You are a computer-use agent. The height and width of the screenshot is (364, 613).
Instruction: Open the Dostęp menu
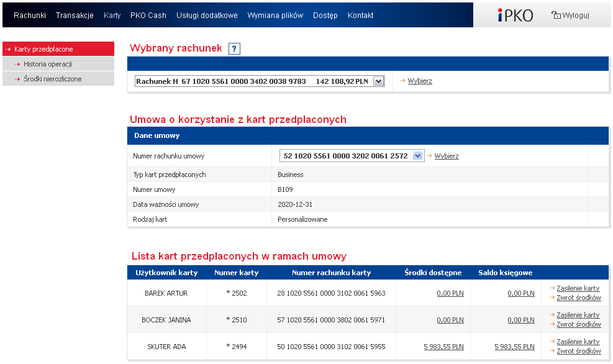[x=325, y=16]
